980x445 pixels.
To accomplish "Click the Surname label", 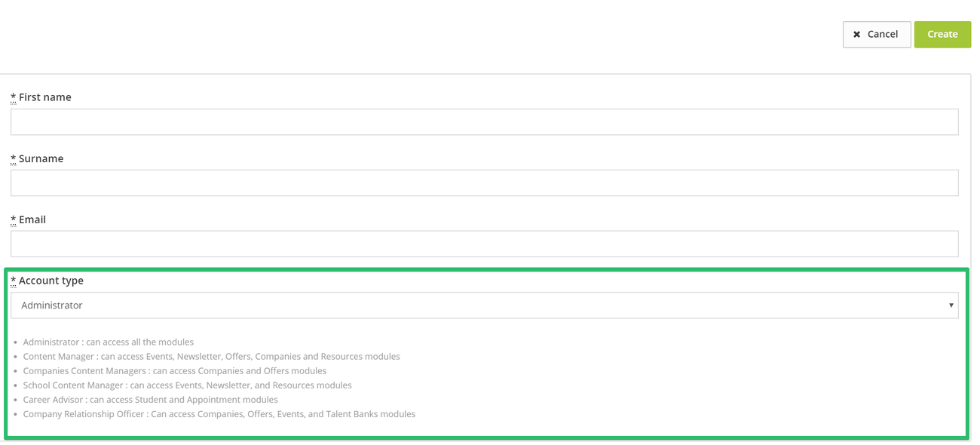I will coord(41,158).
